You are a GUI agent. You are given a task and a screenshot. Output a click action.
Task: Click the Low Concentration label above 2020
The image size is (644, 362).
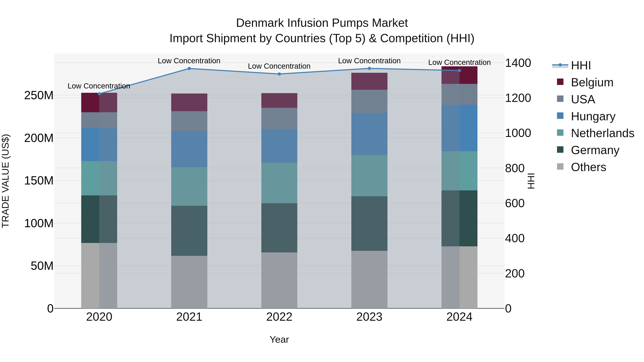tap(99, 86)
